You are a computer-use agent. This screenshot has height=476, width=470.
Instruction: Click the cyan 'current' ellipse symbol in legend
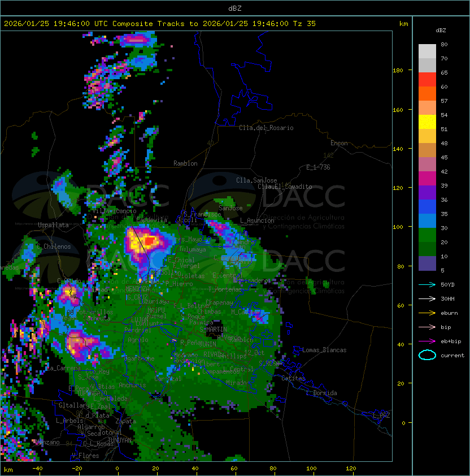(427, 355)
